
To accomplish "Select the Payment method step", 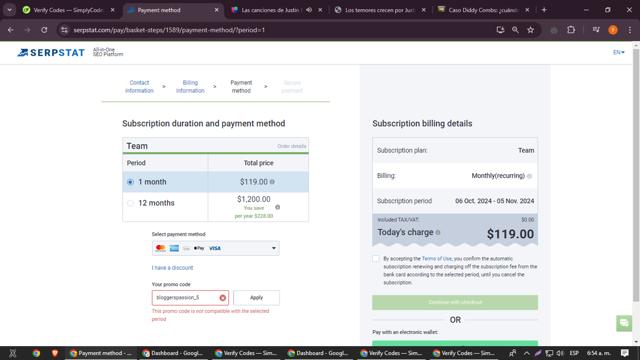I will click(241, 87).
